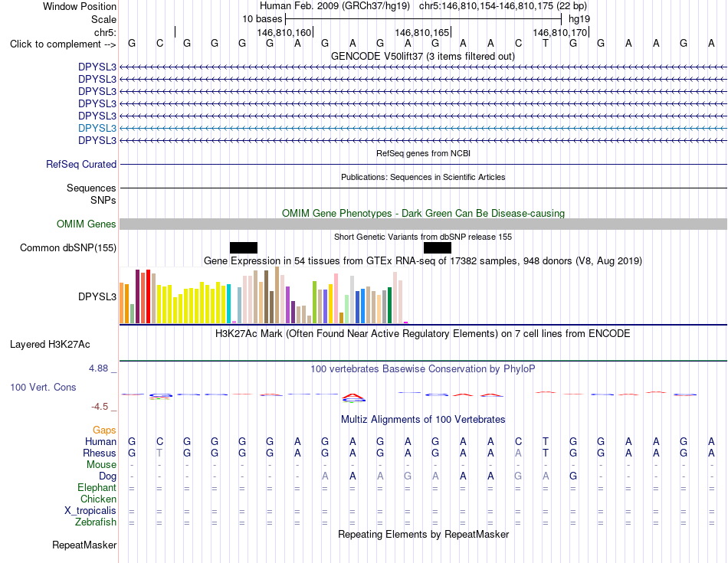Click the 'Click to complement -->' label

[63, 44]
